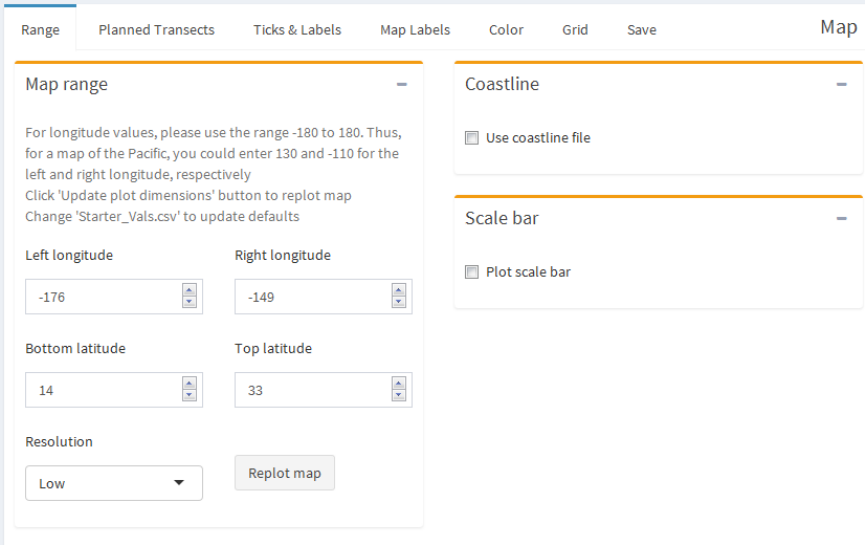Open the Ticks & Labels tab
This screenshot has height=545, width=865.
(x=297, y=30)
